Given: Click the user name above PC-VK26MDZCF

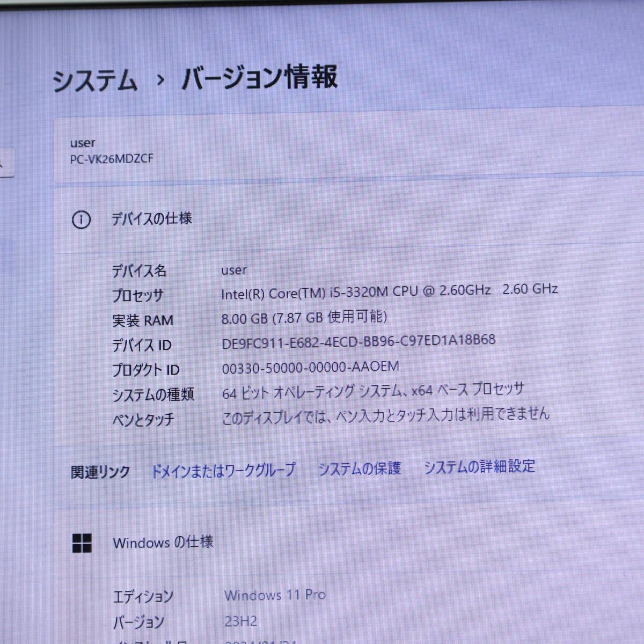Looking at the screenshot, I should click(83, 143).
